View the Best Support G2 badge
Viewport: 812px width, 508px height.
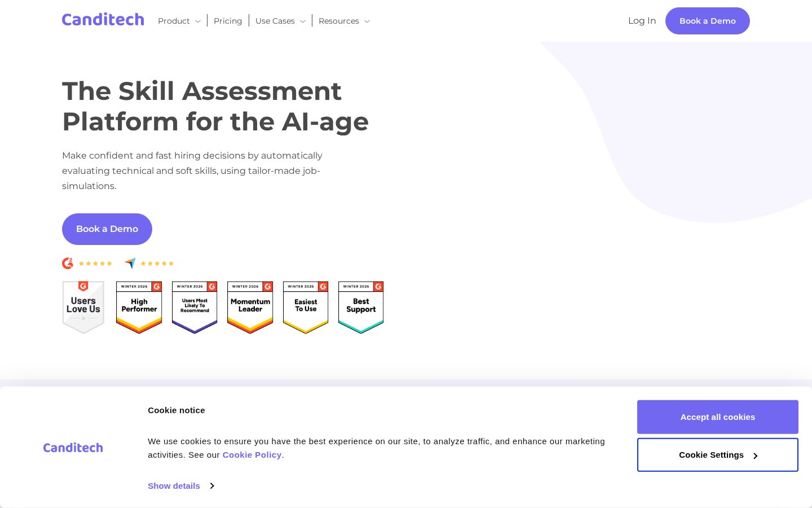point(361,308)
